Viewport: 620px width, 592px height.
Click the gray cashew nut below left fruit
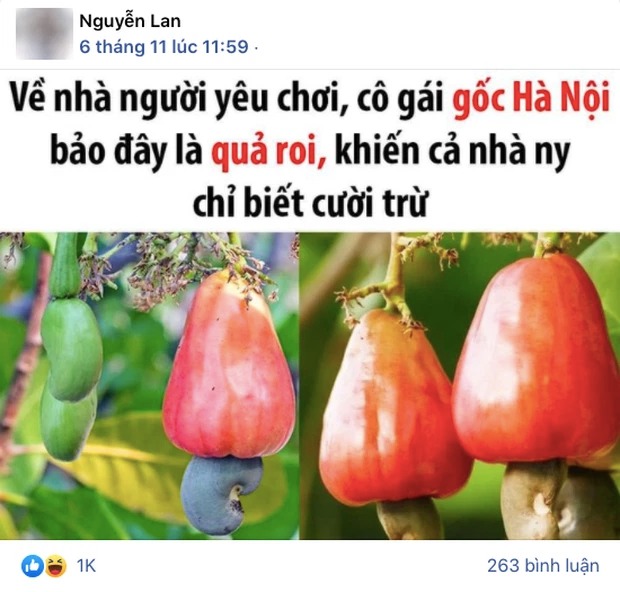click(221, 494)
